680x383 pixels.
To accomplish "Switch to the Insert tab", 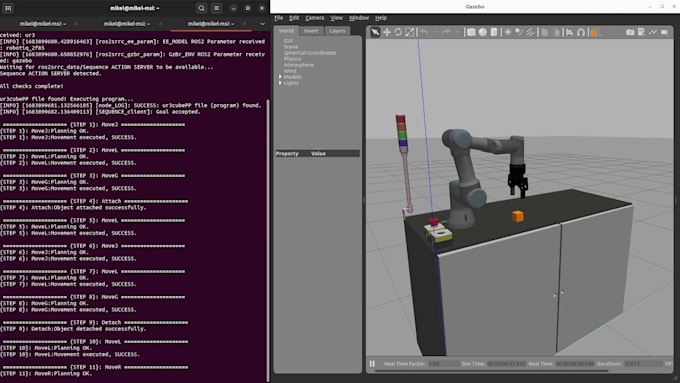I will tap(311, 31).
